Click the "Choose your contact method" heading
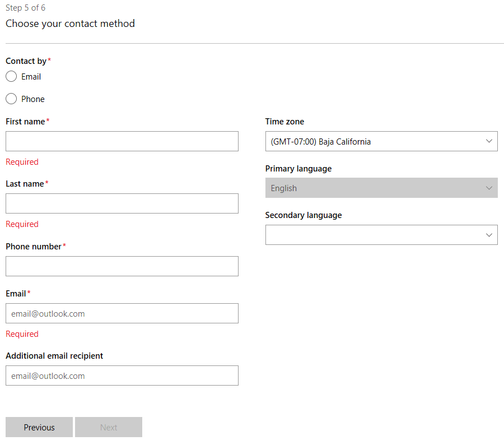The height and width of the screenshot is (445, 504). coord(70,24)
